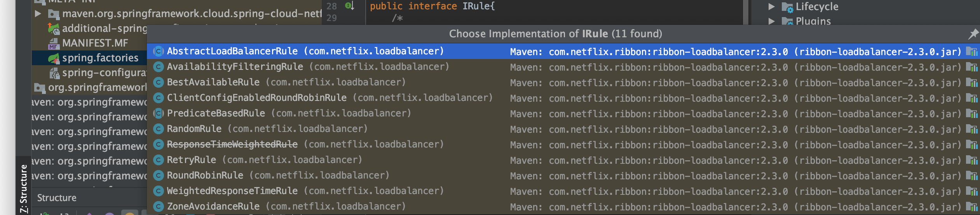Click the spring.factories file icon

pyautogui.click(x=54, y=58)
